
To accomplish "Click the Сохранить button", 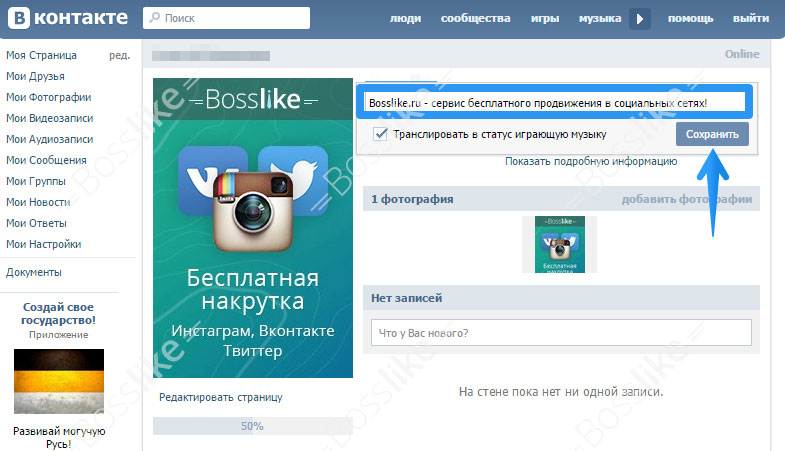I will coord(712,134).
